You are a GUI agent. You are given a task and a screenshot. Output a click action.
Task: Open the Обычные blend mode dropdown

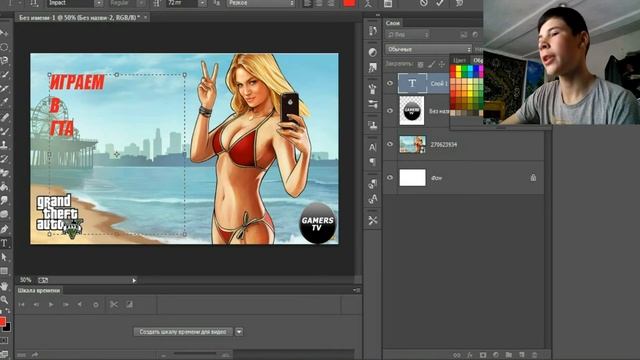pyautogui.click(x=428, y=49)
